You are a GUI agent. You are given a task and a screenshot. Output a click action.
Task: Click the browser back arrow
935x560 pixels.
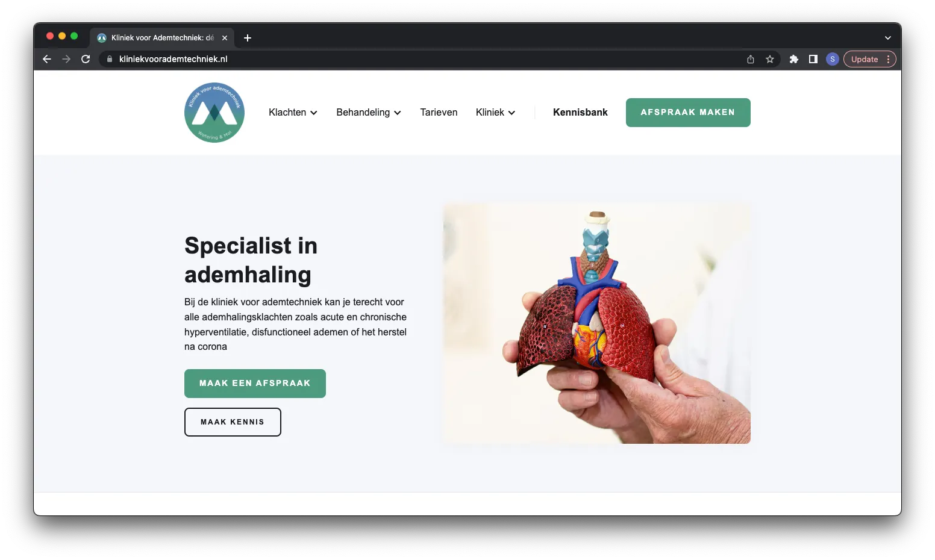(47, 59)
